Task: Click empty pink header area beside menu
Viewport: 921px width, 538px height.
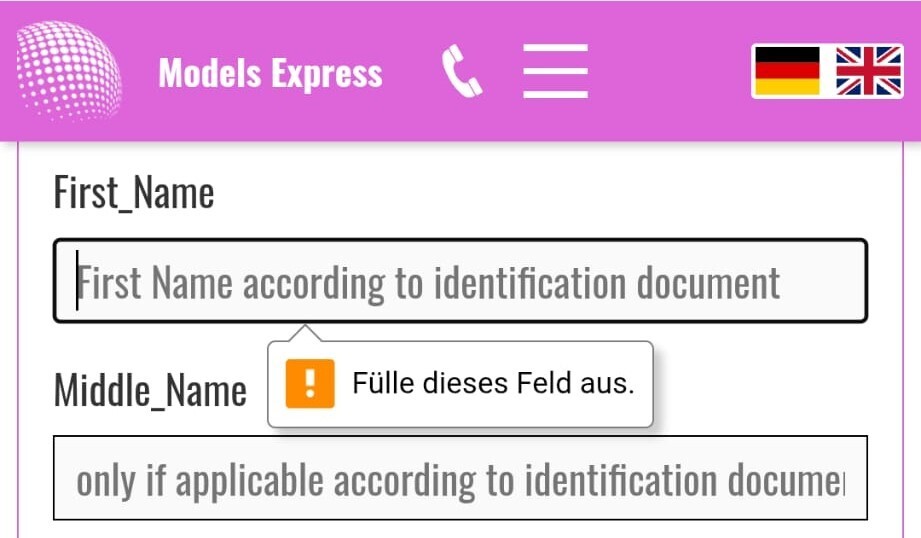Action: (670, 72)
